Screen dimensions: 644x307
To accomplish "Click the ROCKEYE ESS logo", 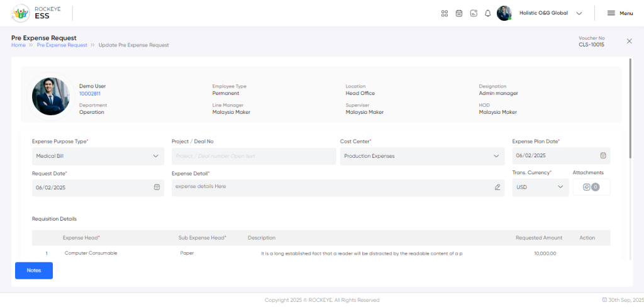I will [35, 13].
